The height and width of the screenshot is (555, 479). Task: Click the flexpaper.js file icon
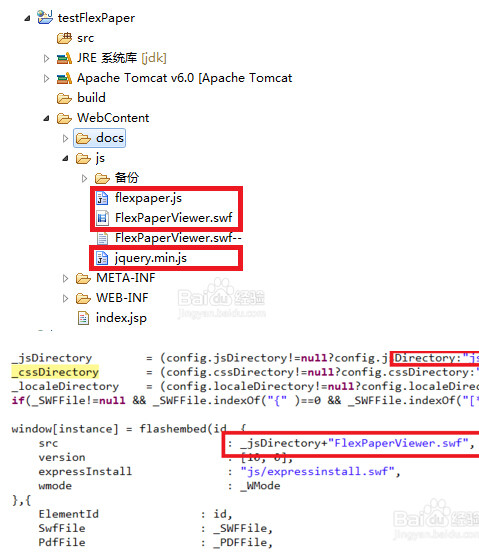102,198
